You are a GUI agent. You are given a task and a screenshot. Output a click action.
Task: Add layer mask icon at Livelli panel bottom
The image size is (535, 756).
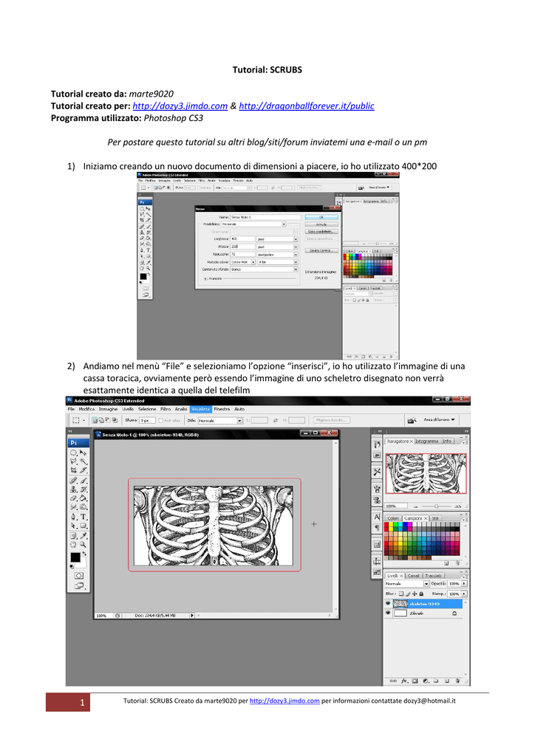[415, 681]
